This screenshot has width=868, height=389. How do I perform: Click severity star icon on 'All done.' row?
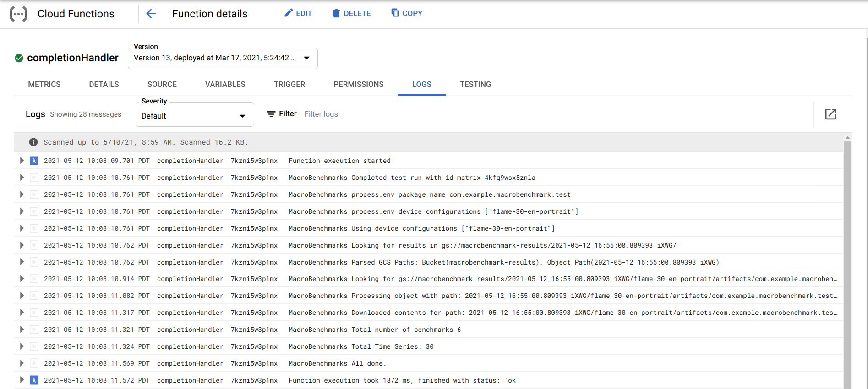tap(34, 363)
